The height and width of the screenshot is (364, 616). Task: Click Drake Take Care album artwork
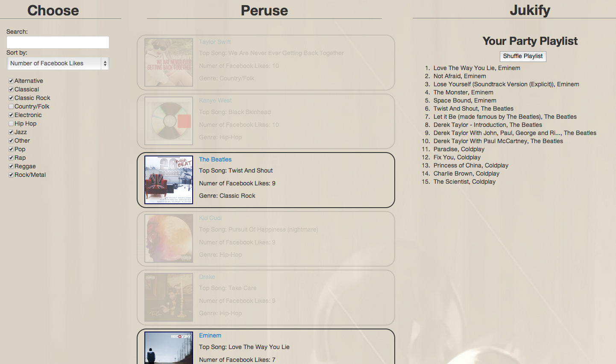tap(169, 297)
